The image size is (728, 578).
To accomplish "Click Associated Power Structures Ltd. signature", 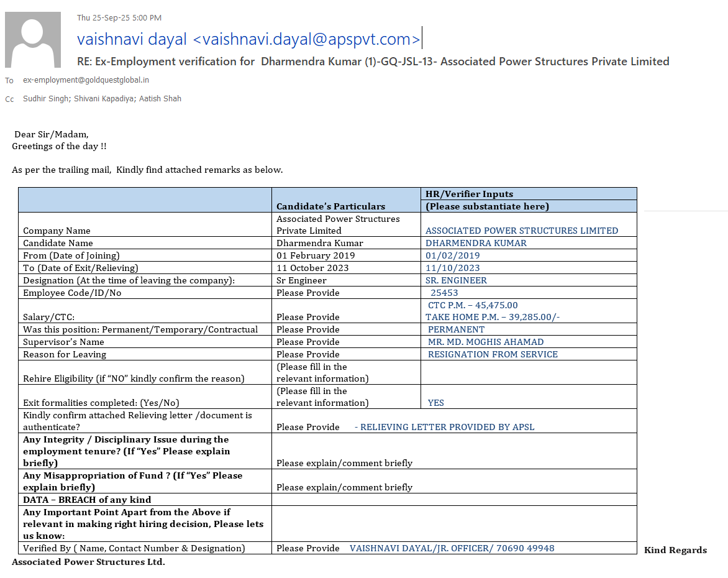I will tap(88, 562).
